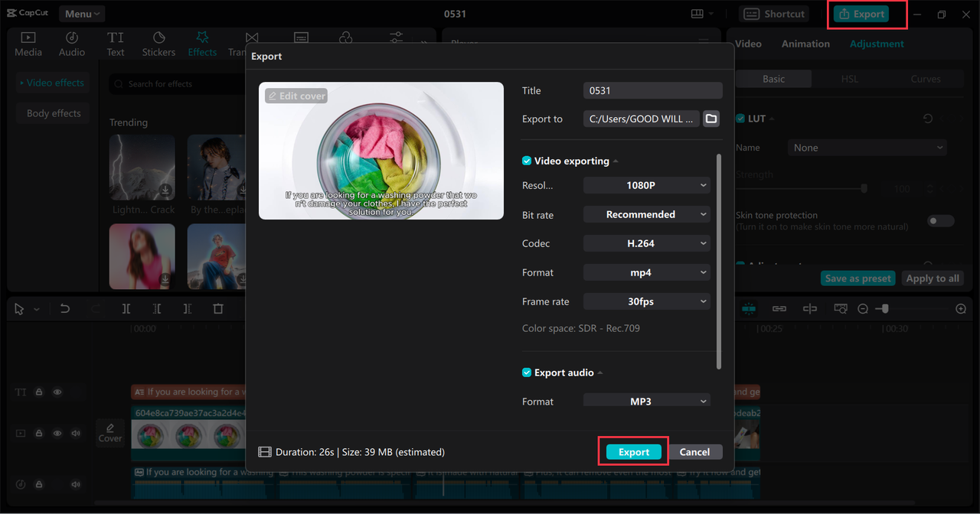Select the Basic sub-tab
Viewport: 980px width, 514px height.
773,79
